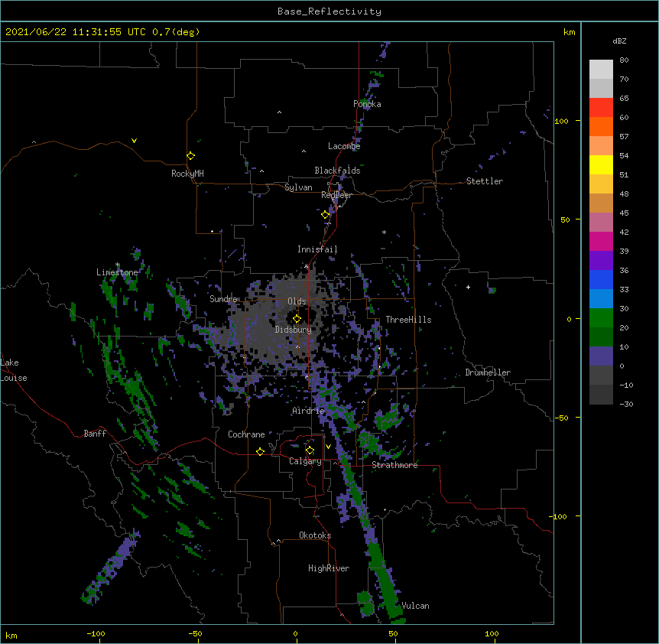Click the Sylvan label
This screenshot has width=659, height=644.
pos(298,187)
